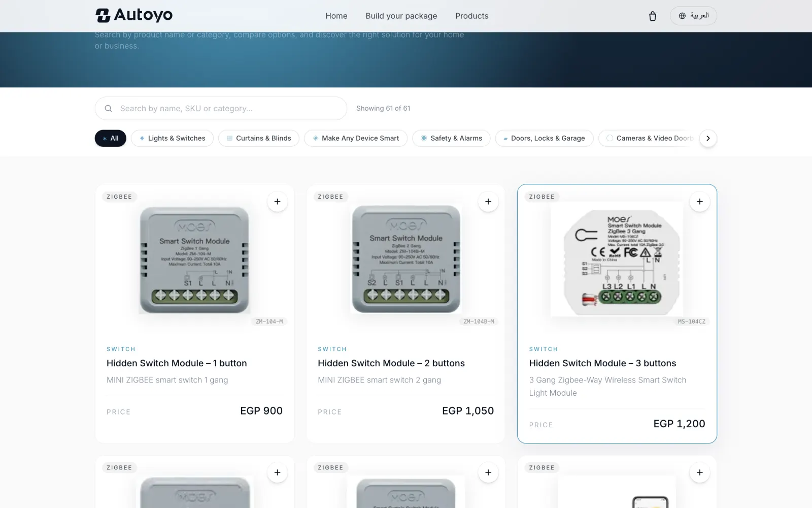Viewport: 812px width, 508px height.
Task: Focus the product search field
Action: (221, 108)
